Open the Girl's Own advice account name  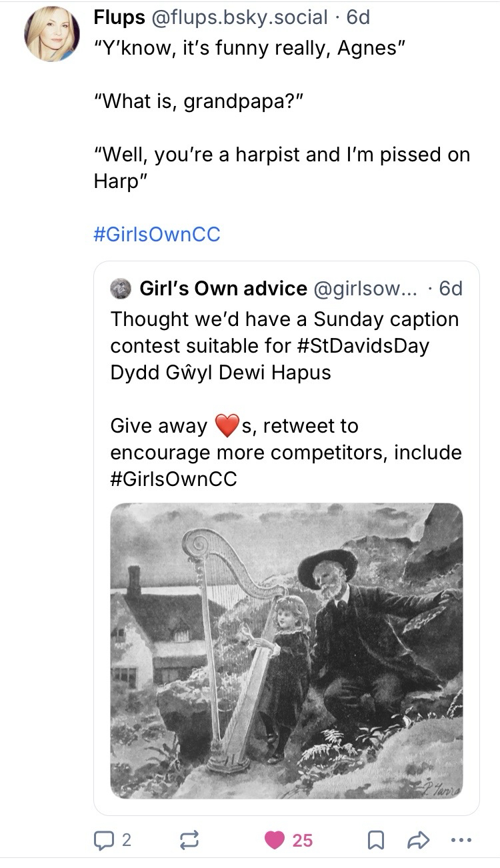223,288
